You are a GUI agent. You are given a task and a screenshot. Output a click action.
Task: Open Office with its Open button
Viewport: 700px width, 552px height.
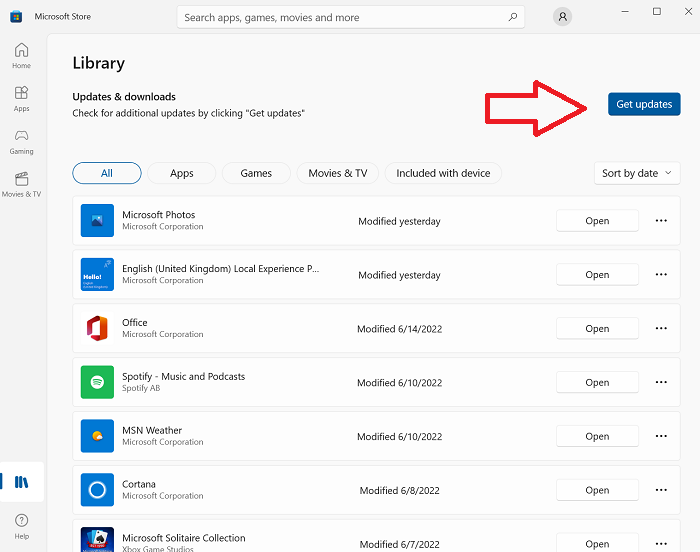coord(597,328)
